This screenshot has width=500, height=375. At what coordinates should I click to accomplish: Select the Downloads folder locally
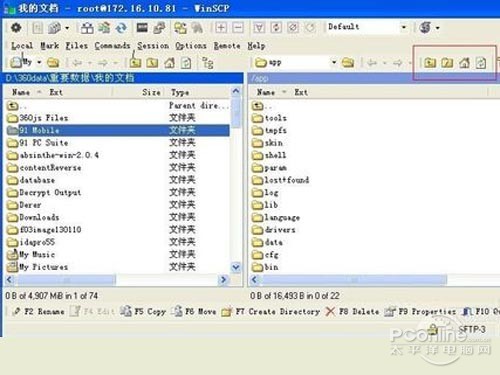coord(33,217)
